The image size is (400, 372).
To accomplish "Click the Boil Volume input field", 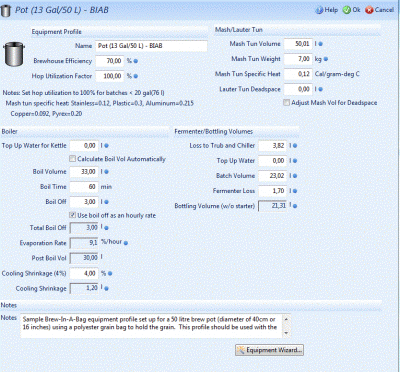I will 84,172.
